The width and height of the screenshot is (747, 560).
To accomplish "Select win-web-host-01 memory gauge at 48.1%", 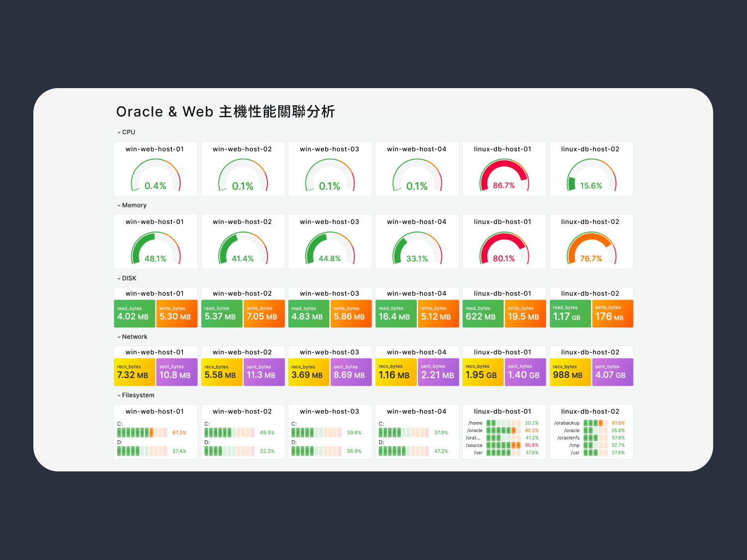I will 155,249.
